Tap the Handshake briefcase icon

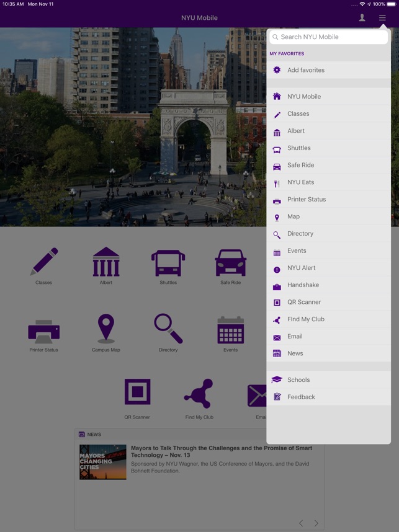click(x=277, y=286)
